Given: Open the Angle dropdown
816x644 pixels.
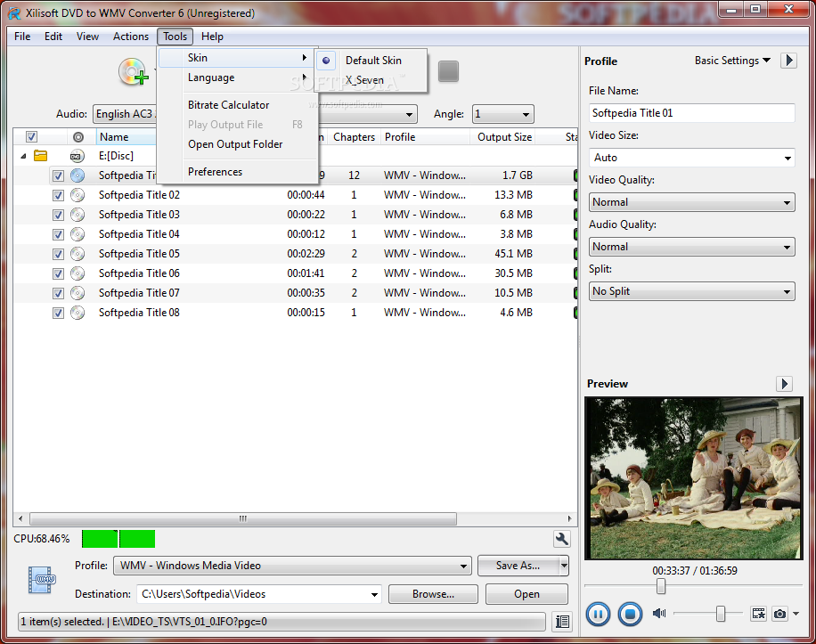Looking at the screenshot, I should (502, 114).
